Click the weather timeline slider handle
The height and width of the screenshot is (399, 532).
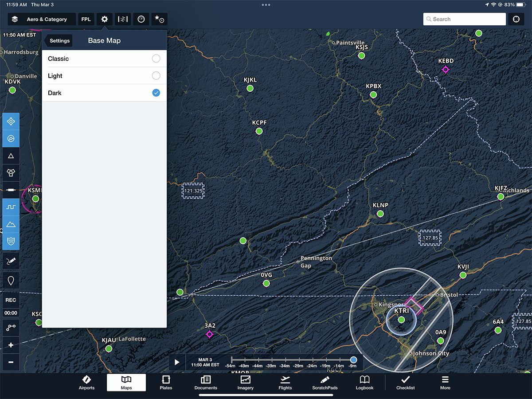[353, 360]
